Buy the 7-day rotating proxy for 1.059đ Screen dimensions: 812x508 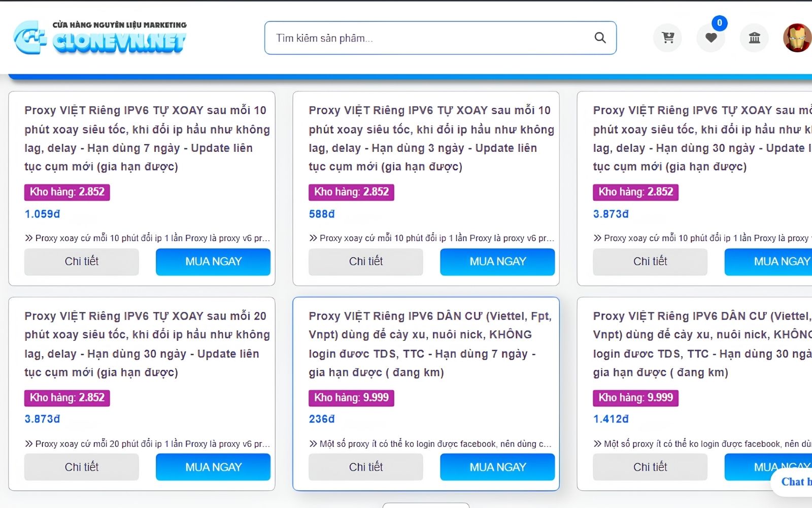pyautogui.click(x=213, y=262)
